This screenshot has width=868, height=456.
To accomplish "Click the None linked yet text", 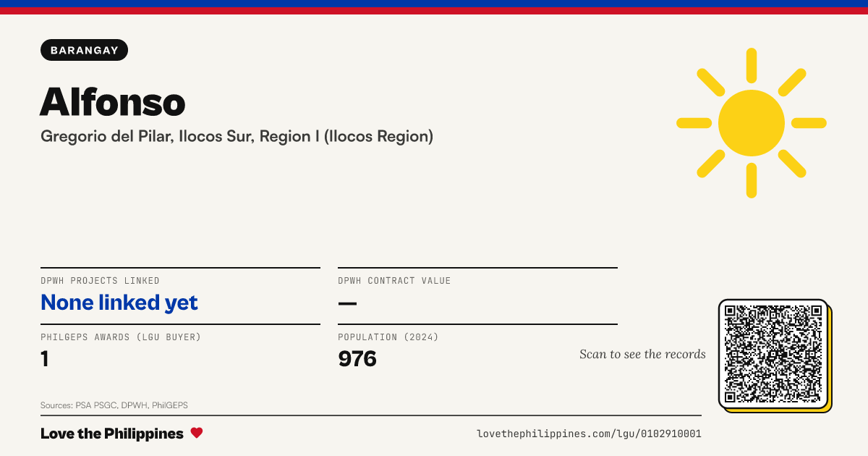I will 119,303.
